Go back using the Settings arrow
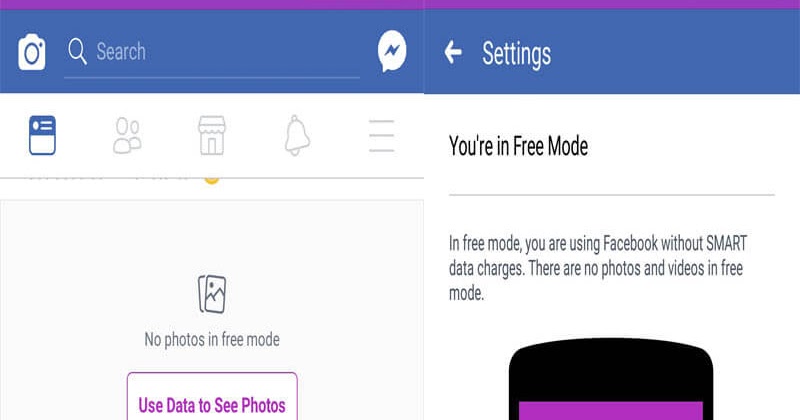This screenshot has height=420, width=800. (453, 52)
